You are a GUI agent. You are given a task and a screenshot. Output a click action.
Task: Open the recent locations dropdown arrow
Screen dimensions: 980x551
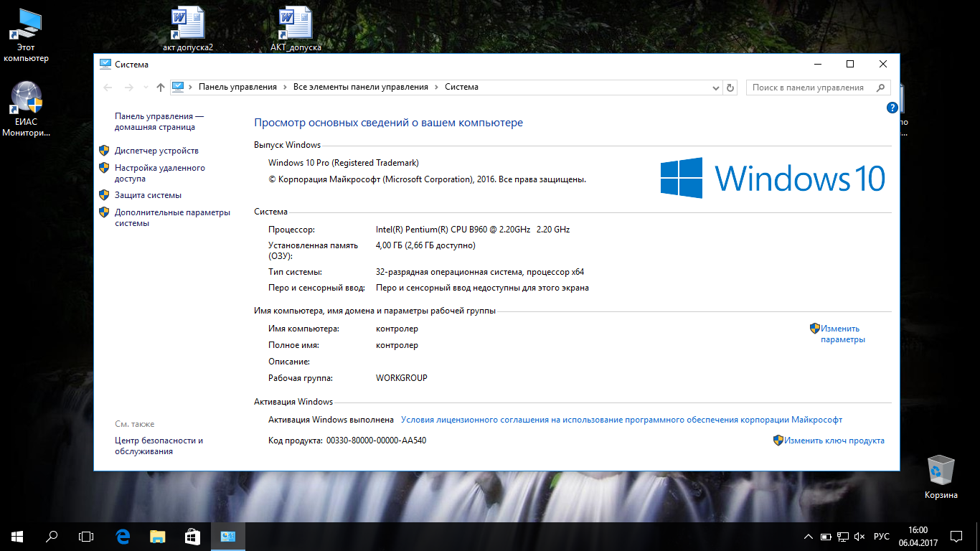pyautogui.click(x=146, y=87)
